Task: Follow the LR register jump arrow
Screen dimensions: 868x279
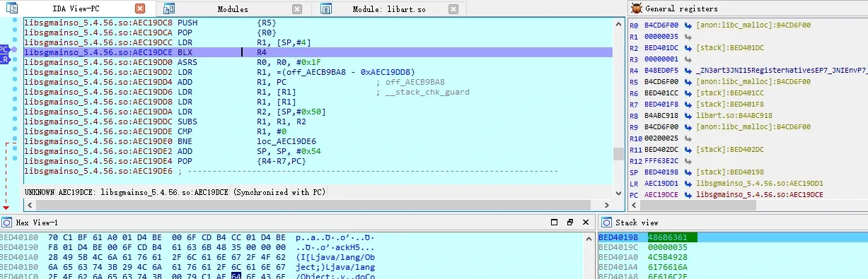Action: [x=688, y=184]
